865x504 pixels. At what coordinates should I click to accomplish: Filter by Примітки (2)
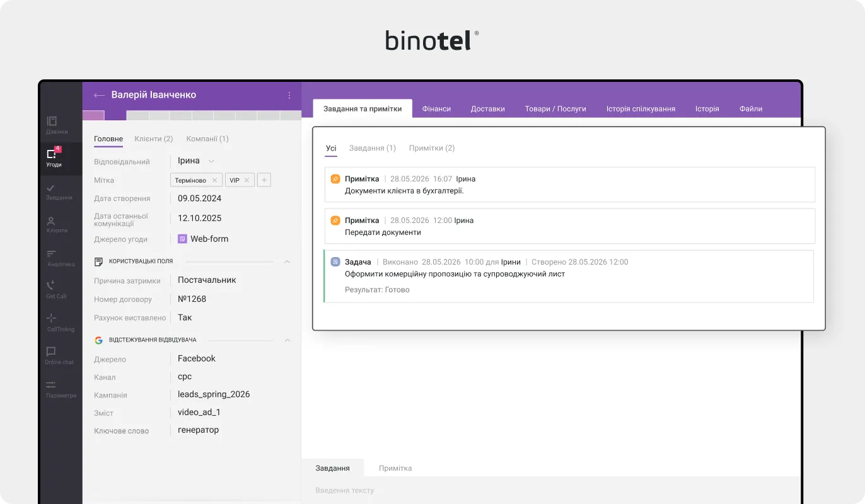[x=432, y=148]
